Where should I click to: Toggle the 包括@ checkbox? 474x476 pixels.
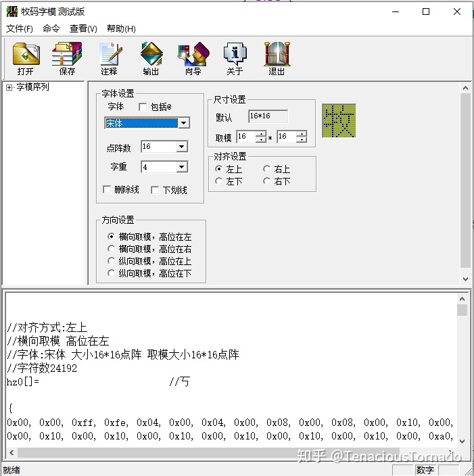pos(143,107)
